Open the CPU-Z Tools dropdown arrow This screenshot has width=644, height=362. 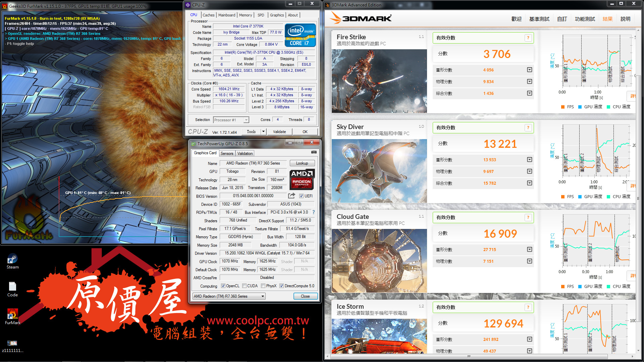[263, 132]
